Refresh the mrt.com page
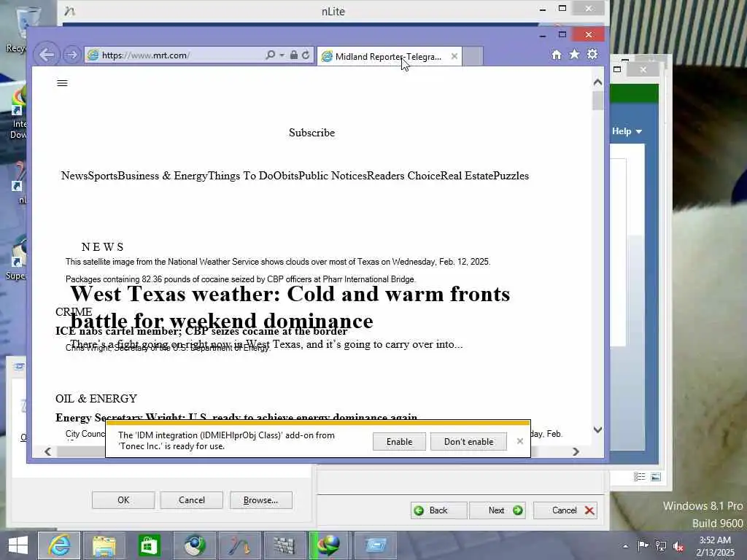The width and height of the screenshot is (747, 560). pos(306,55)
